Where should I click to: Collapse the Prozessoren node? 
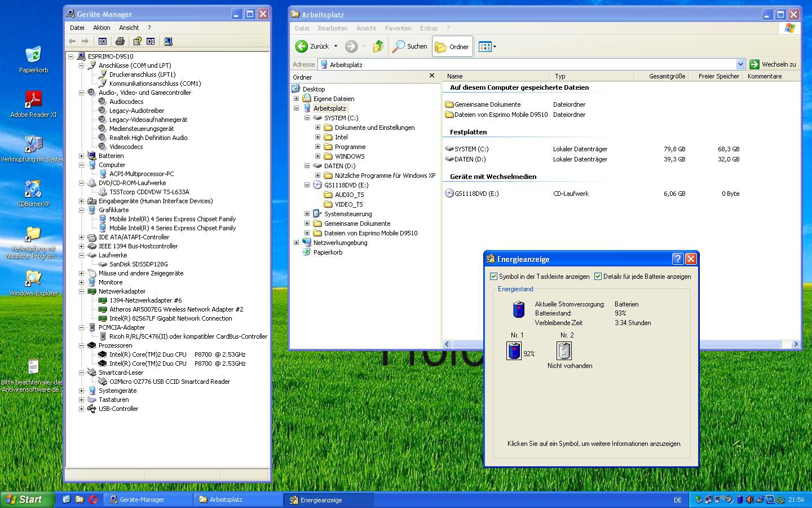coord(82,345)
